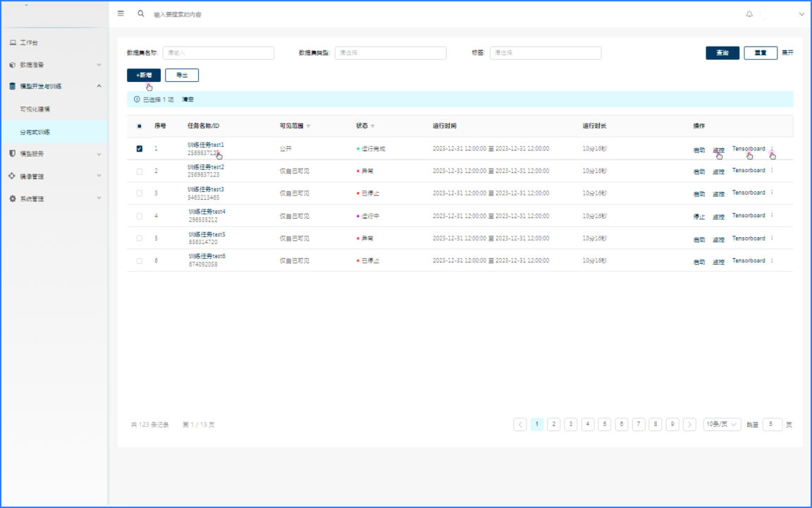812x508 pixels.
Task: Click the 状态 column filter icon
Action: pos(373,126)
